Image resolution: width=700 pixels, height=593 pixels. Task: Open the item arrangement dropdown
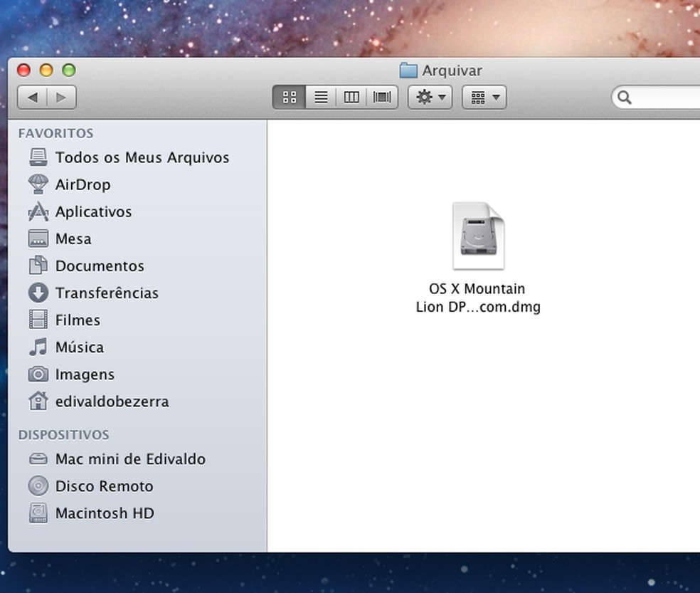[x=484, y=98]
